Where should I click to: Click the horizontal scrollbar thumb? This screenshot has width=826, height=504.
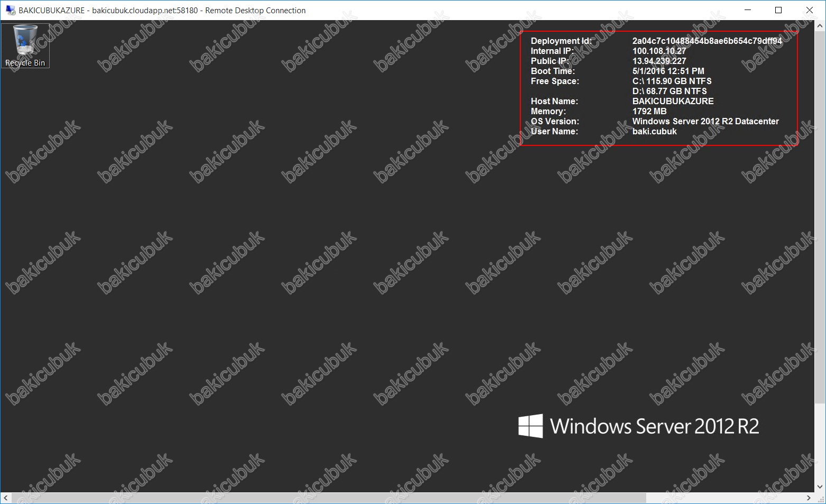[328, 498]
